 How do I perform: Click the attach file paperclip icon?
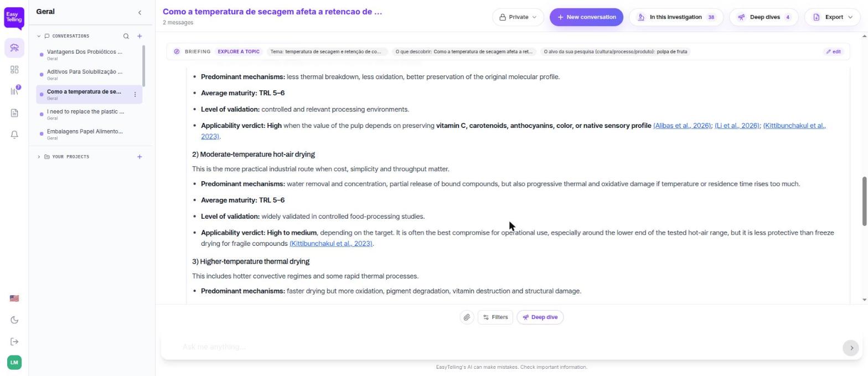coord(467,317)
